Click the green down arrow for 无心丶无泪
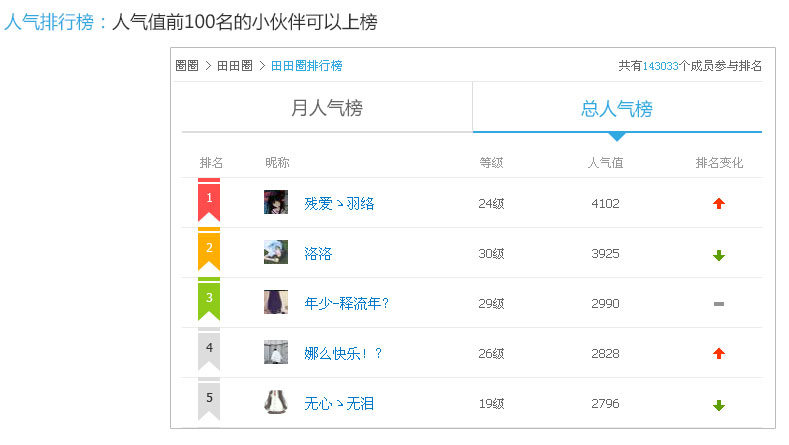 point(719,405)
